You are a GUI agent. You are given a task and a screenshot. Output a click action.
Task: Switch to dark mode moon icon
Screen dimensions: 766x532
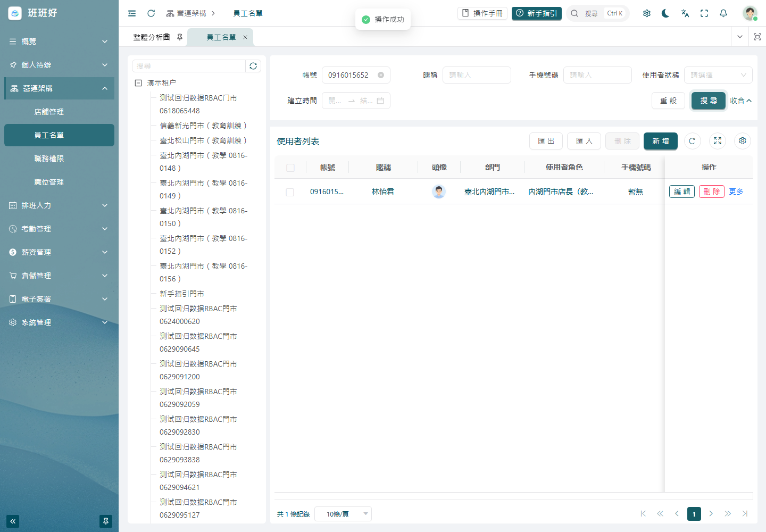coord(665,13)
